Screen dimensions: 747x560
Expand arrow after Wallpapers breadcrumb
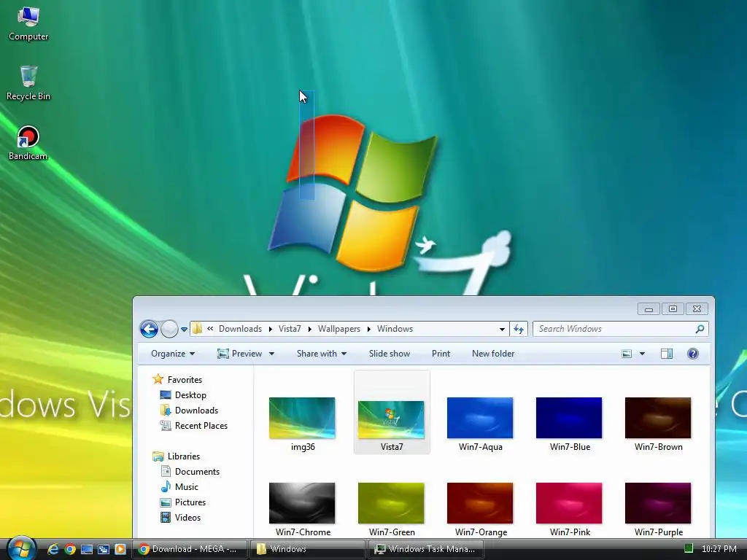point(368,329)
